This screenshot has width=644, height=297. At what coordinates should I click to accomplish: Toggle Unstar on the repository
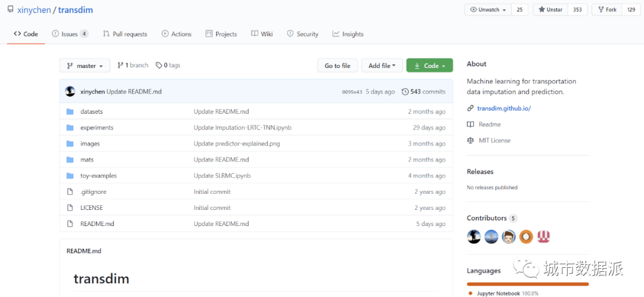[x=550, y=10]
